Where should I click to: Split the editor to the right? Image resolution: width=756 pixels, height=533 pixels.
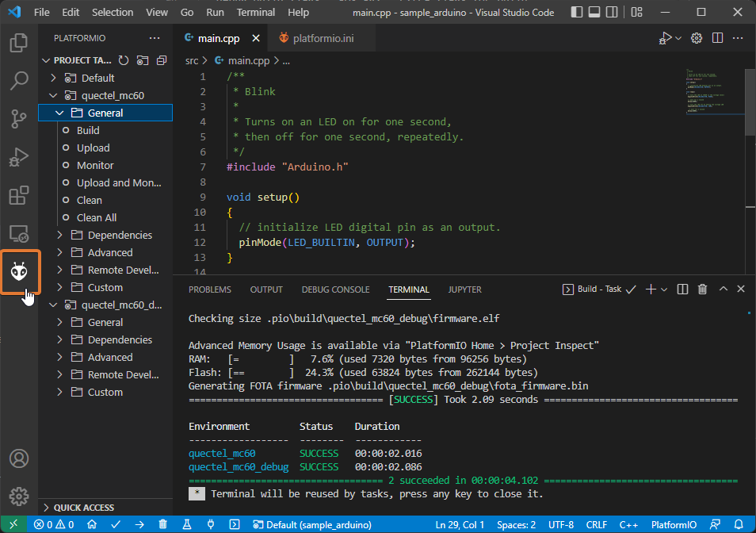[717, 38]
